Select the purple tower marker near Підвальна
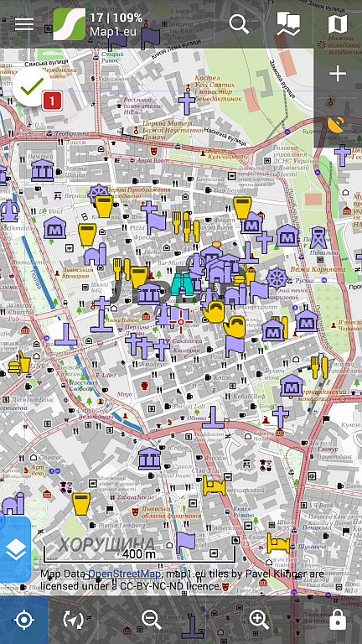Image resolution: width=362 pixels, height=644 pixels. [x=318, y=238]
